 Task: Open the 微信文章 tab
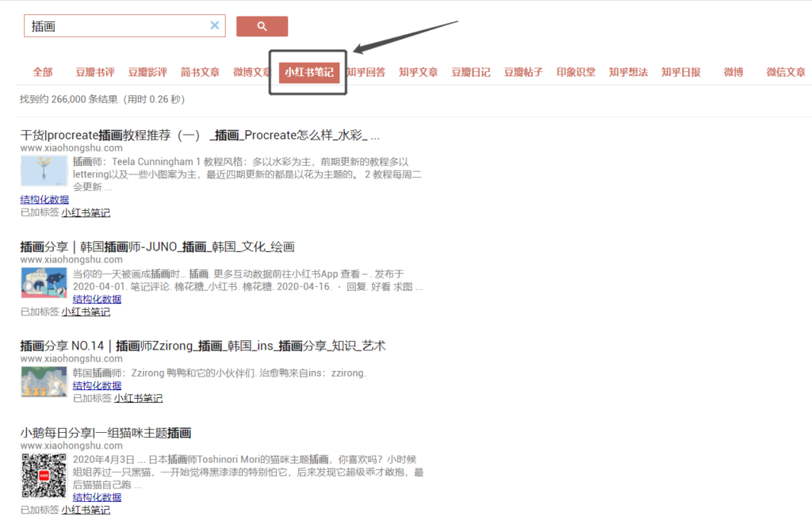[x=786, y=72]
